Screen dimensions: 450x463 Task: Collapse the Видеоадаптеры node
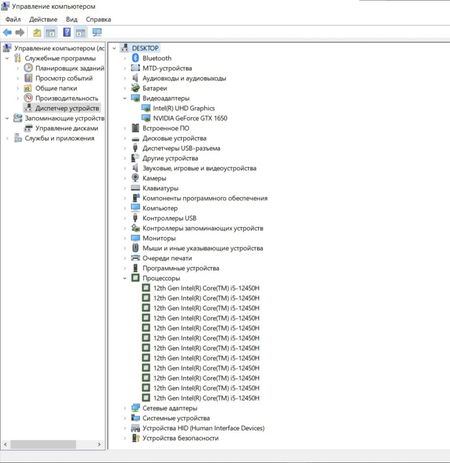click(125, 98)
